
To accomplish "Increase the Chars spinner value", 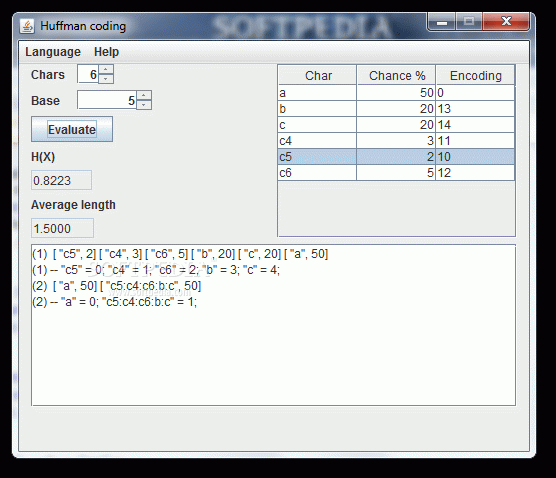I will tap(106, 70).
